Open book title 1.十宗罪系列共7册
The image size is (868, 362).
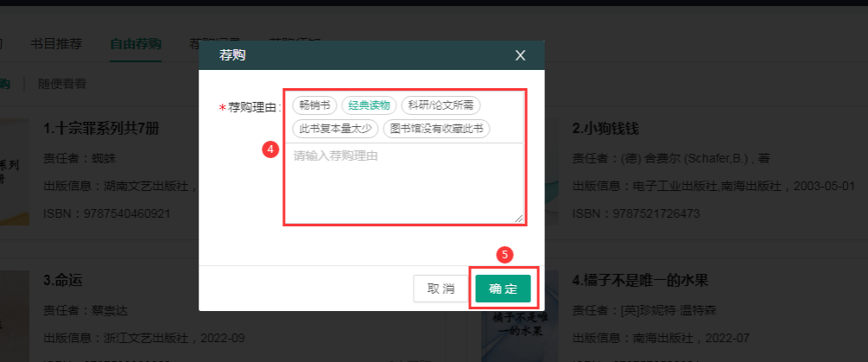(x=101, y=129)
